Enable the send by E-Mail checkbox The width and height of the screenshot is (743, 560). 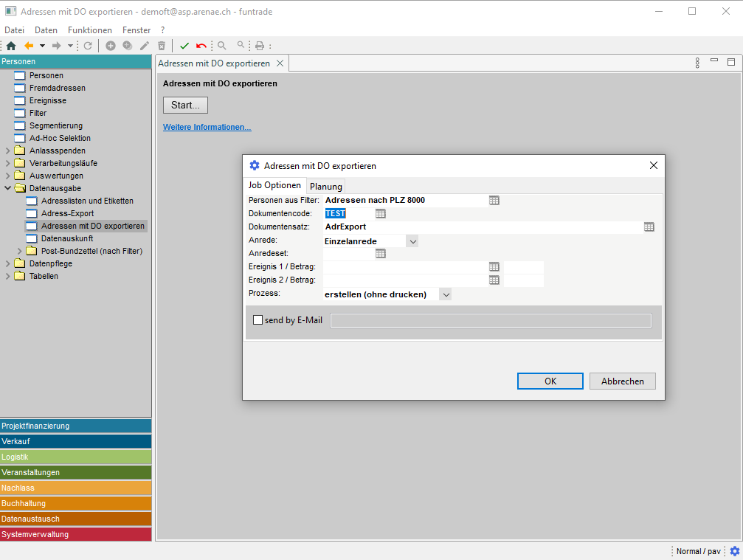[x=258, y=320]
